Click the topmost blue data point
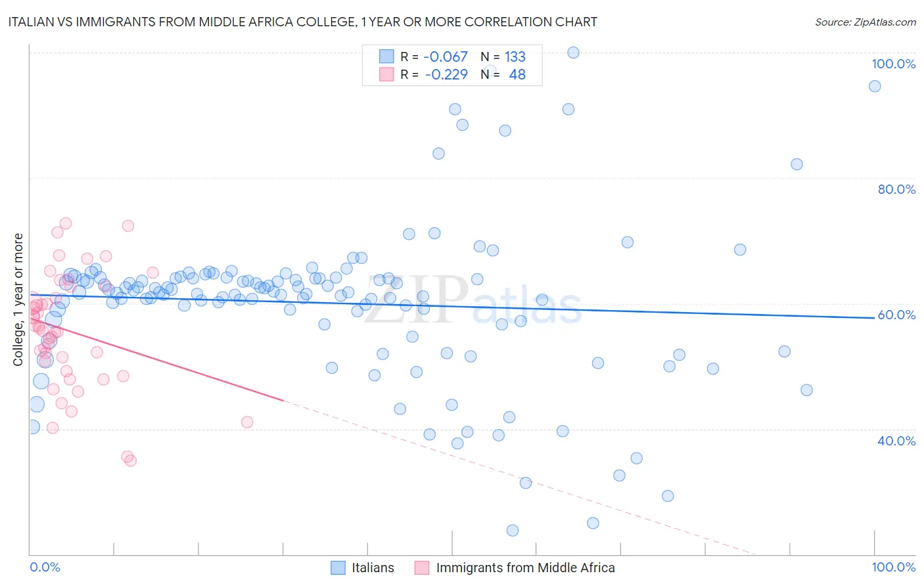The width and height of the screenshot is (924, 586). 573,53
